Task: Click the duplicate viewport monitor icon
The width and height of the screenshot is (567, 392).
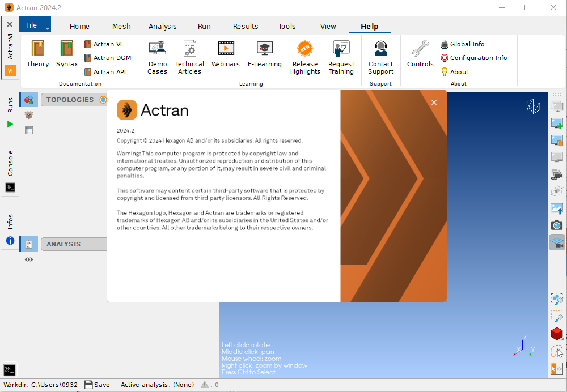Action: (x=557, y=140)
